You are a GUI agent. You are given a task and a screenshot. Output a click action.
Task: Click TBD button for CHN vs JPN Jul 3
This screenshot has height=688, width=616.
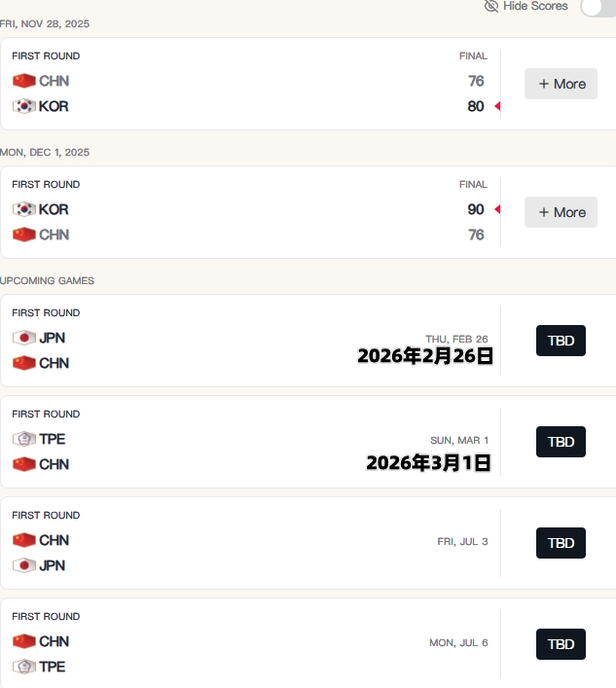coord(561,543)
